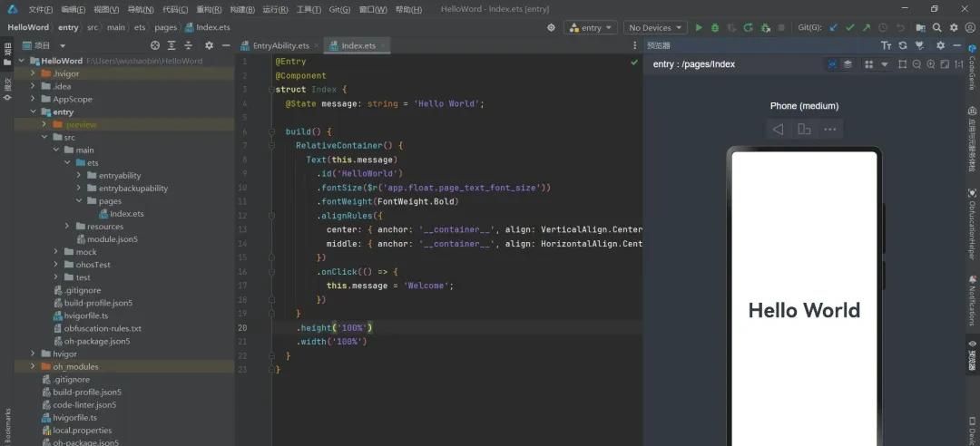This screenshot has width=980, height=446.
Task: Expand the oh_modules folder
Action: [34, 366]
